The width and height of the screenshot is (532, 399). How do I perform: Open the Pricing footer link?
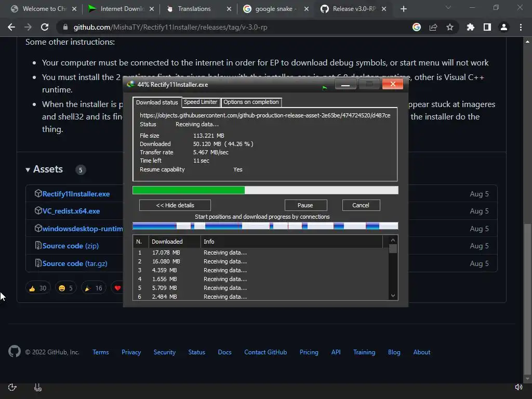[309, 352]
